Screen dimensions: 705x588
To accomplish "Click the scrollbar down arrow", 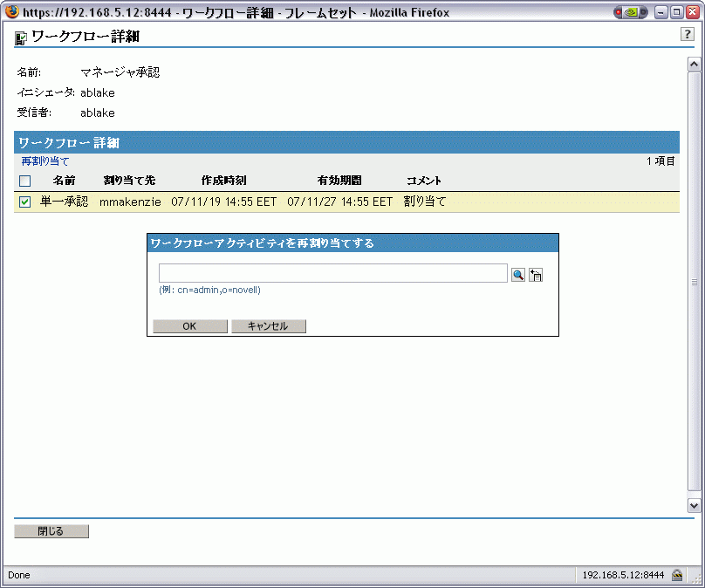I will (x=694, y=505).
